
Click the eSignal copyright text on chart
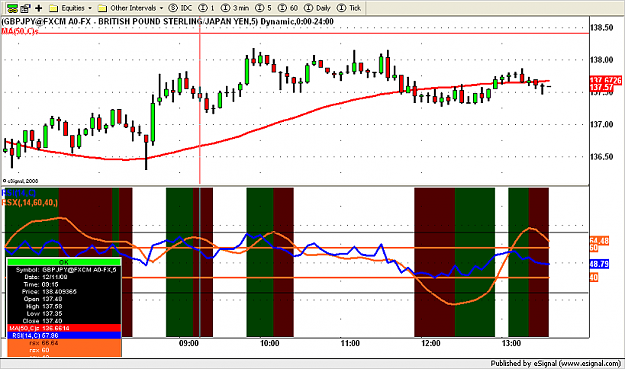click(21, 181)
